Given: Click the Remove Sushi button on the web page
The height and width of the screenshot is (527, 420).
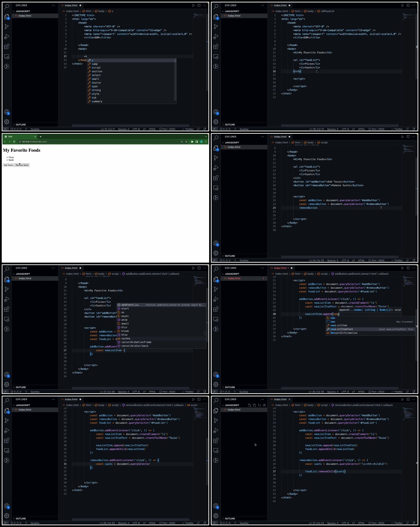Looking at the screenshot, I should pos(22,165).
